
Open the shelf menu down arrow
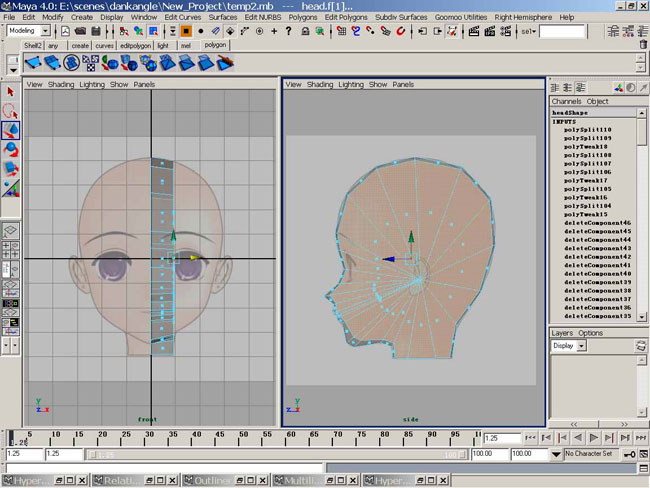[13, 70]
